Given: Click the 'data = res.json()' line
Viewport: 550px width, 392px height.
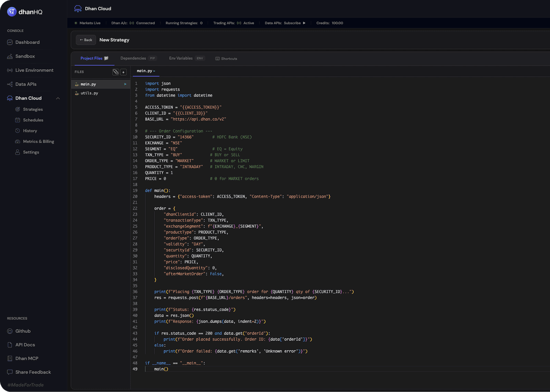Looking at the screenshot, I should click(174, 316).
